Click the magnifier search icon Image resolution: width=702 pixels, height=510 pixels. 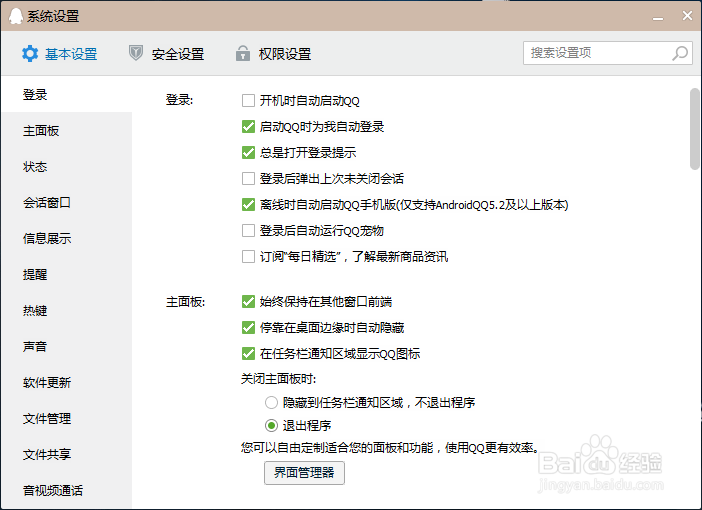coord(680,53)
